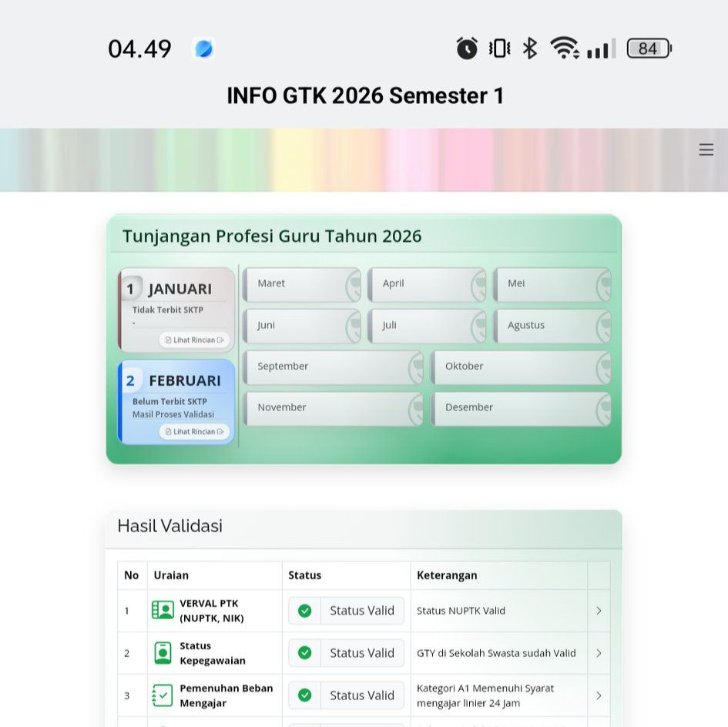Click the 'No' column header

click(132, 575)
